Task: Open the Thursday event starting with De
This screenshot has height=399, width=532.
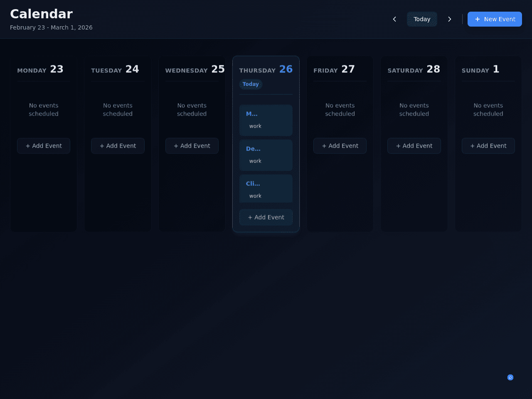Action: (x=266, y=155)
